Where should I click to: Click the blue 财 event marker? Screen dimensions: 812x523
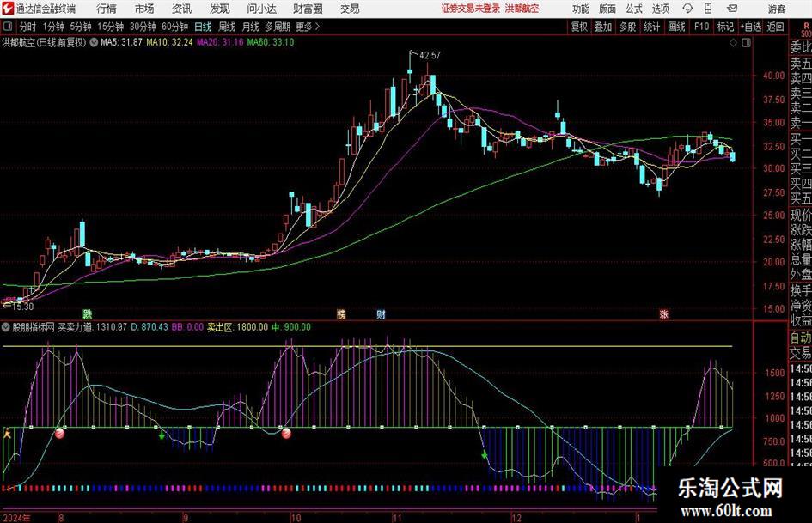[382, 313]
